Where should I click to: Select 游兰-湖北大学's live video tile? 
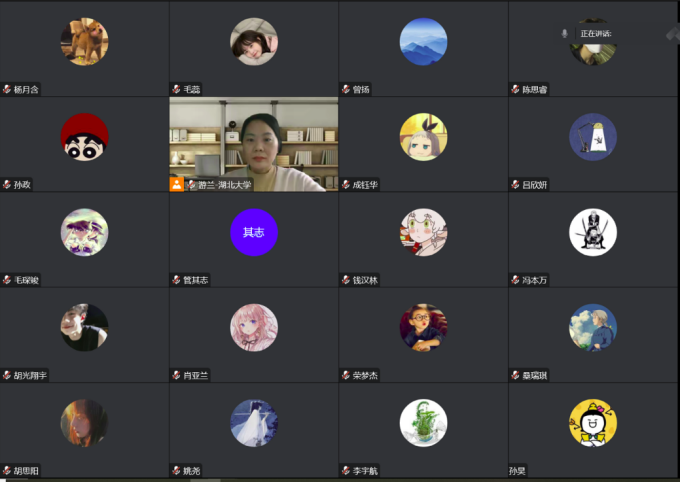pos(254,144)
